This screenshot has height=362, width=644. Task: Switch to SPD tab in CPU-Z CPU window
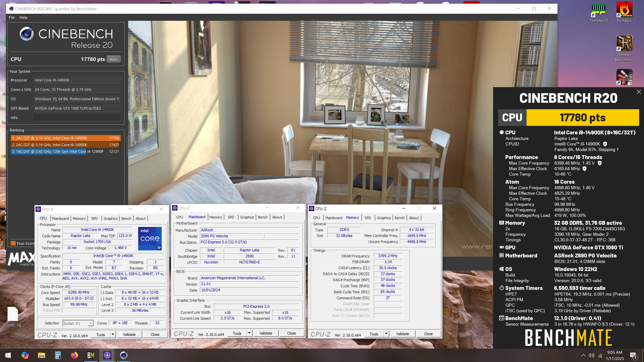(94, 218)
